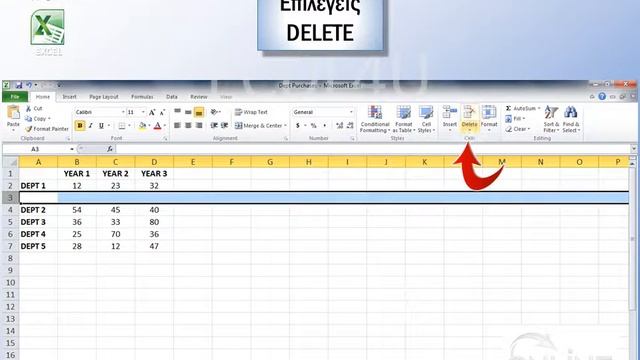
Task: Click cell containing DEPT 2
Action: (38, 210)
